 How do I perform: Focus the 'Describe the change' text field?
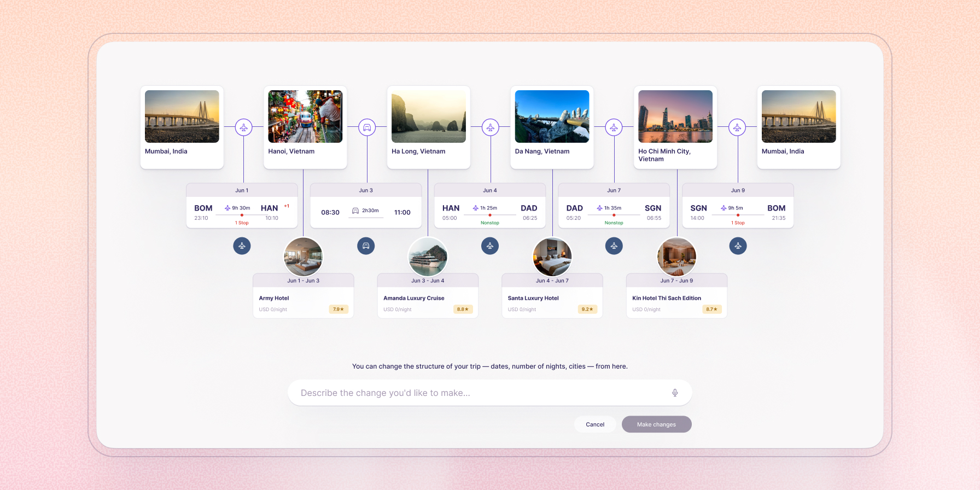[489, 393]
